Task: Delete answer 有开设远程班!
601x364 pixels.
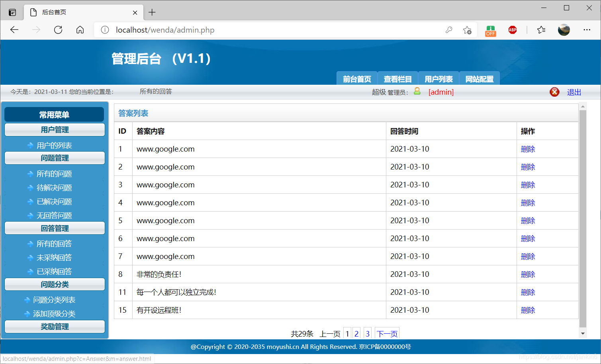Action: (x=528, y=310)
